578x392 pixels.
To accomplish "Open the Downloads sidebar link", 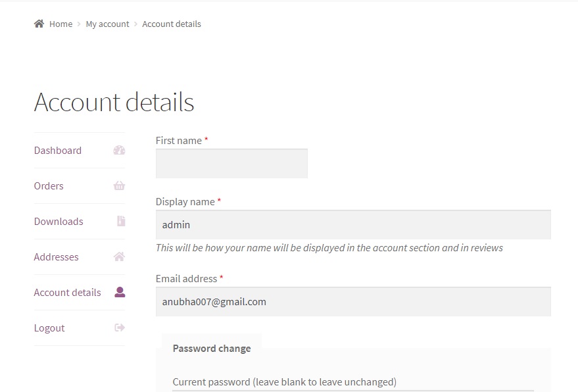I will 59,221.
